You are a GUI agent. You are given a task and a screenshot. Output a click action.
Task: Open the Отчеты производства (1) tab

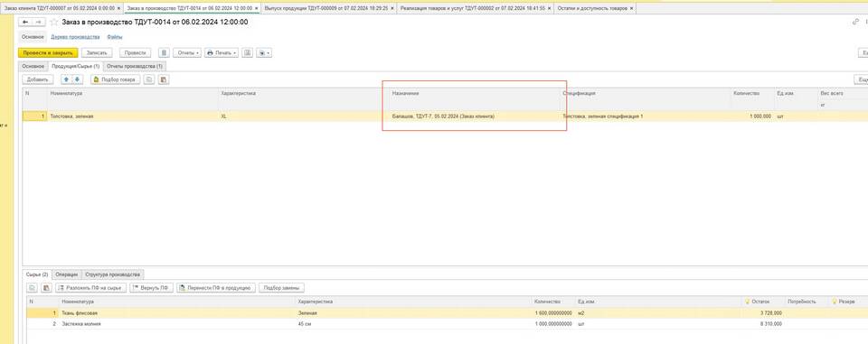(135, 67)
